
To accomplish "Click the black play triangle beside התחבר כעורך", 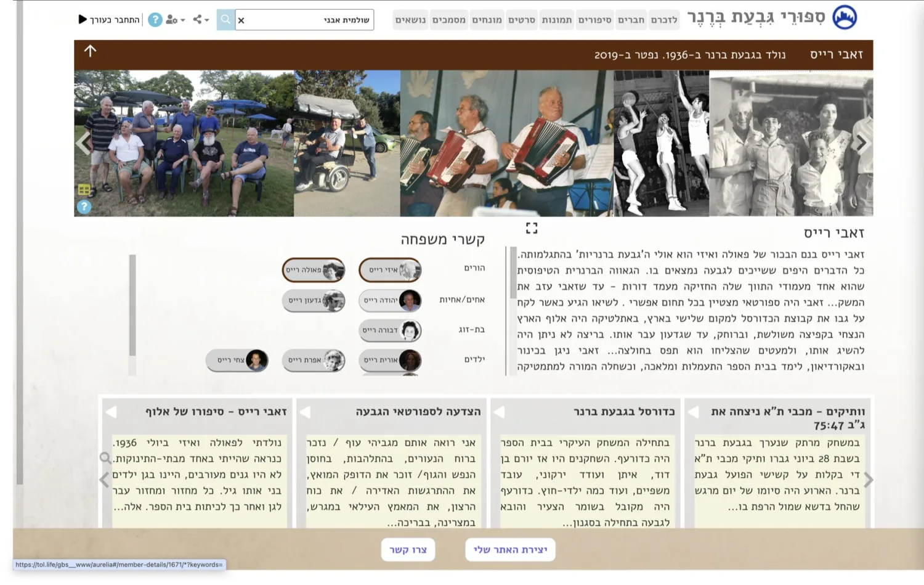I will (83, 19).
